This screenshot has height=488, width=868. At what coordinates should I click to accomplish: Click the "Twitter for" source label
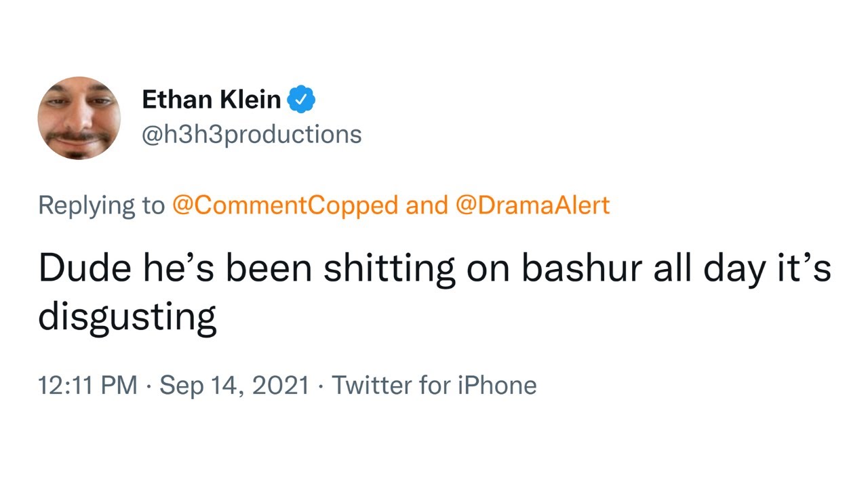391,385
